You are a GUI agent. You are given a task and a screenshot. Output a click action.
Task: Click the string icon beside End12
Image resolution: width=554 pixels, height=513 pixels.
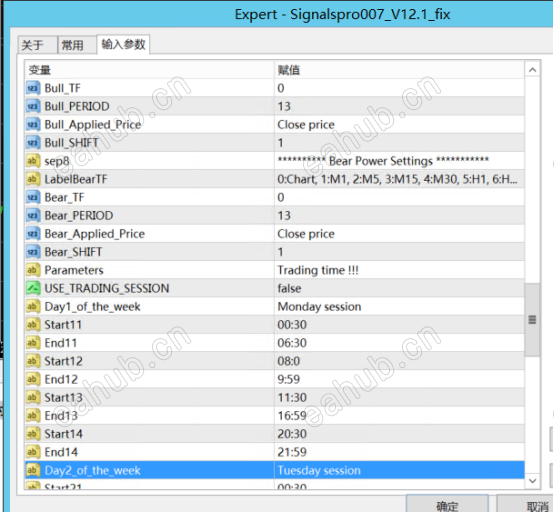[33, 379]
